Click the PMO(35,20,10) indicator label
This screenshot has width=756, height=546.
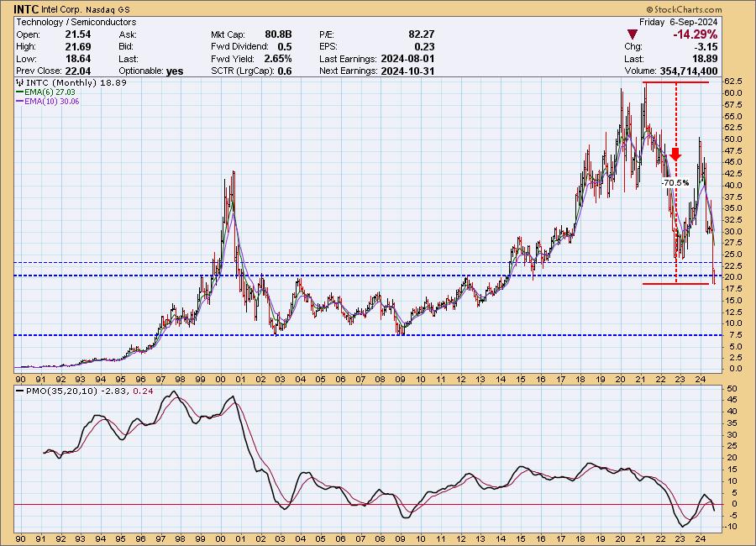click(55, 393)
